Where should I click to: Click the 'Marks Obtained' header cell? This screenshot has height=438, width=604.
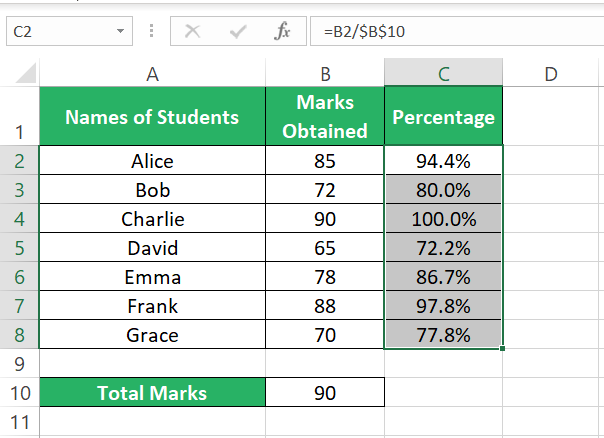click(x=325, y=116)
